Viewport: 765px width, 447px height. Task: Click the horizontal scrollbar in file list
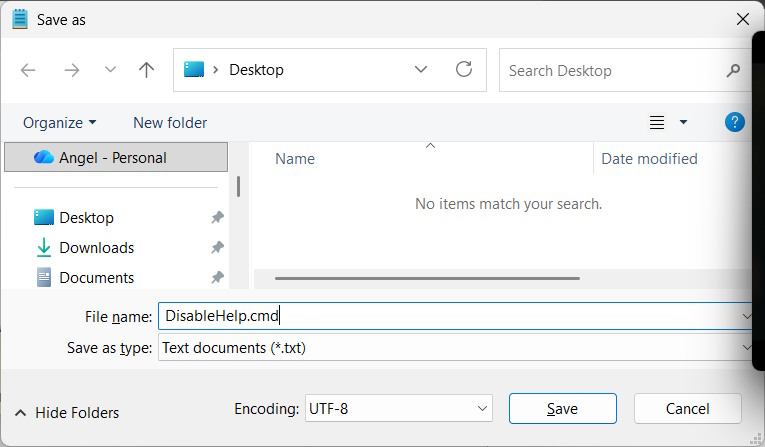tap(427, 278)
